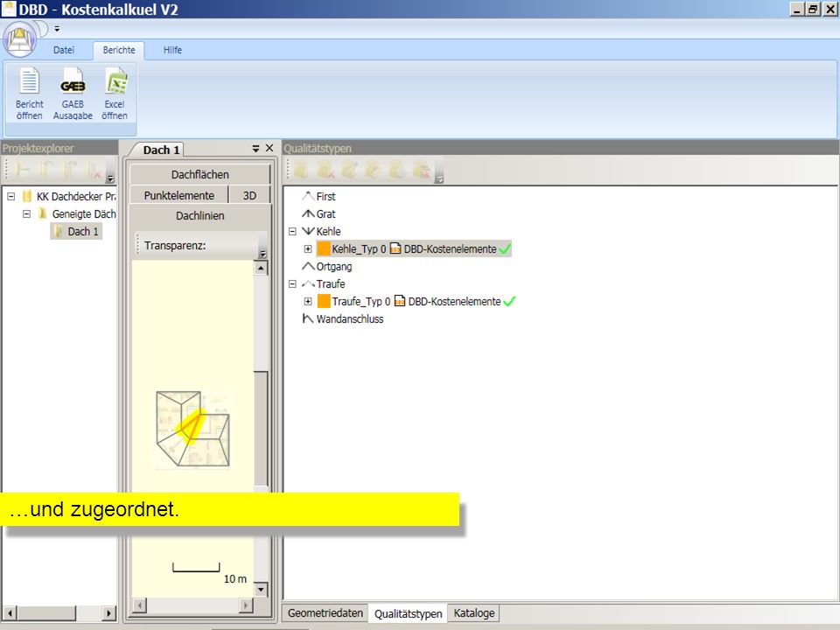Click first Projektexplorer toolbar icon
The width and height of the screenshot is (840, 630).
point(23,170)
